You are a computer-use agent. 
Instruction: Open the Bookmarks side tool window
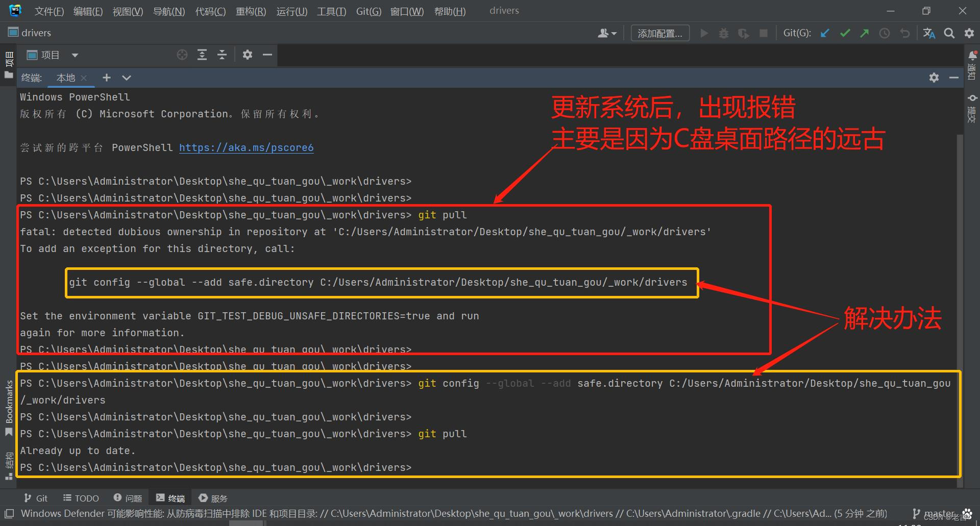coord(9,408)
